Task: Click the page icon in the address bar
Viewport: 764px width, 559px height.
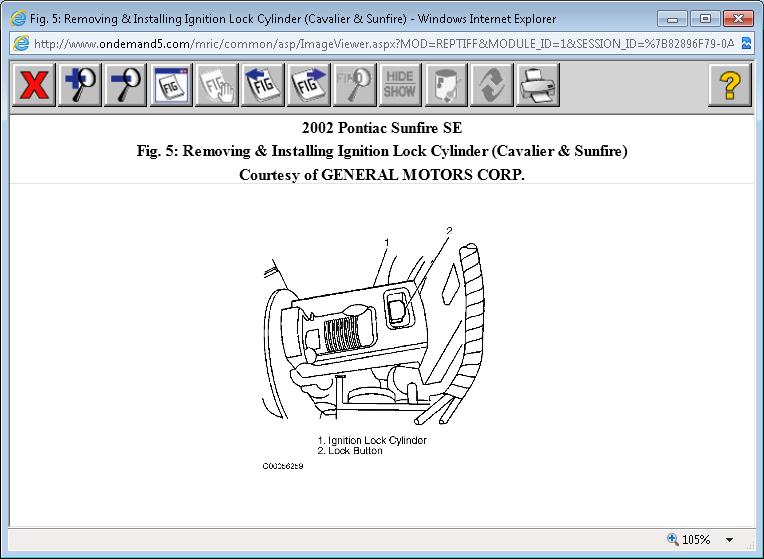Action: (x=21, y=43)
